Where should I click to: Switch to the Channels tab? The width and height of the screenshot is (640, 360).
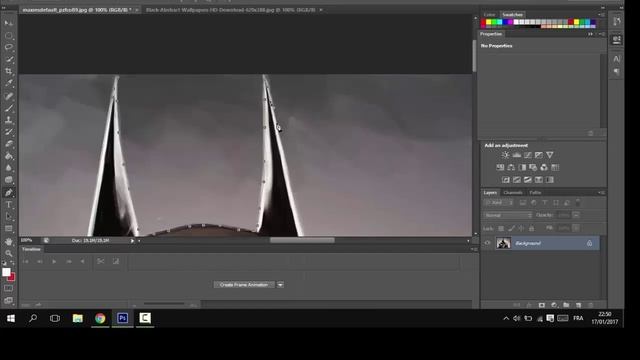[x=513, y=193]
